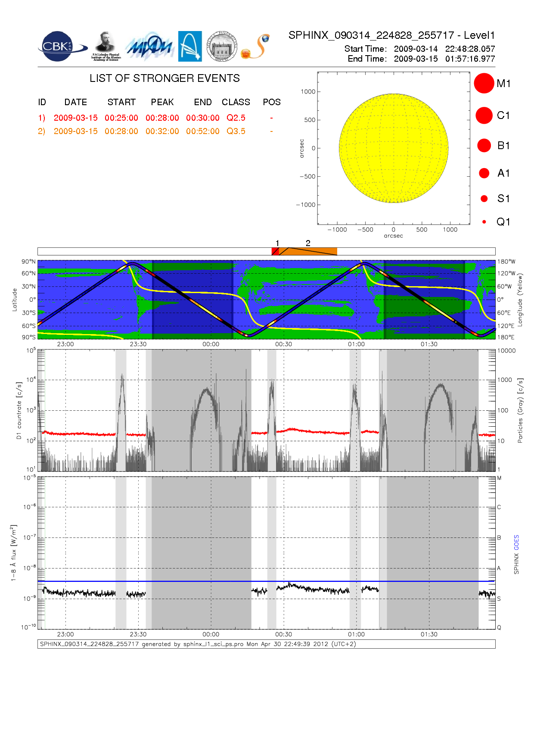The width and height of the screenshot is (534, 756).
Task: Click the yellow solar disk image
Action: pos(393,148)
